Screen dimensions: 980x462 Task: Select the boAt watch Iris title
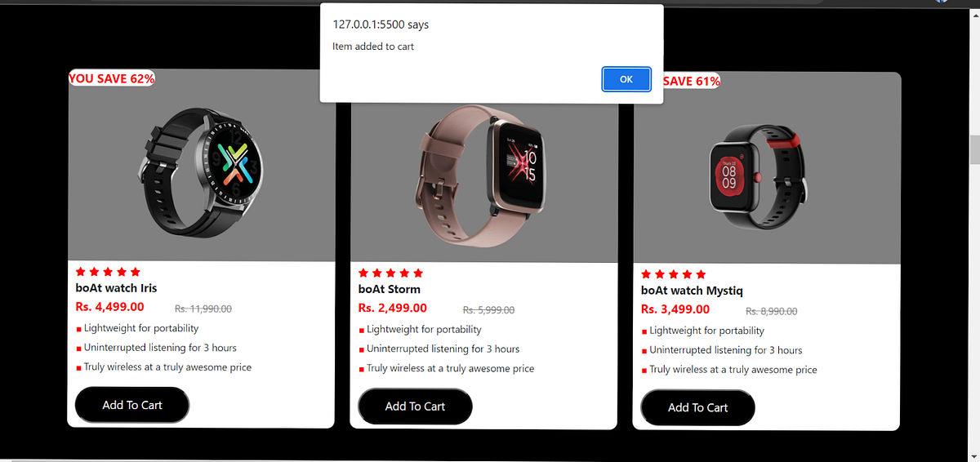(116, 288)
